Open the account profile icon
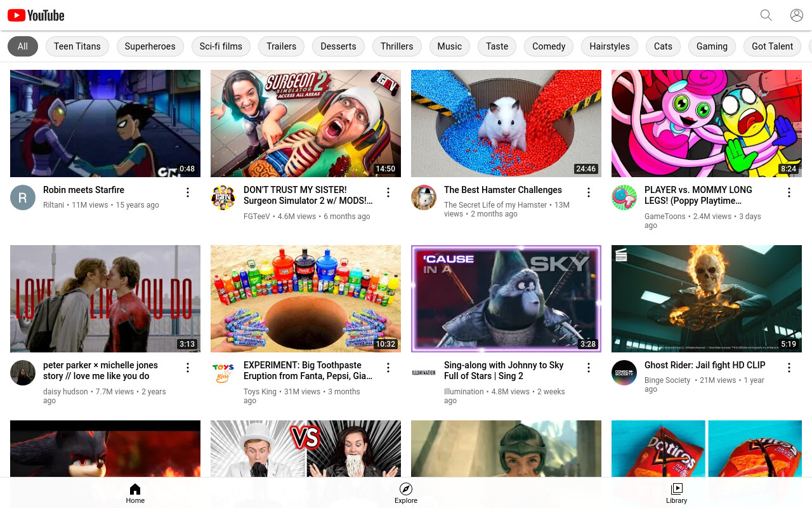Image resolution: width=812 pixels, height=508 pixels. click(797, 15)
